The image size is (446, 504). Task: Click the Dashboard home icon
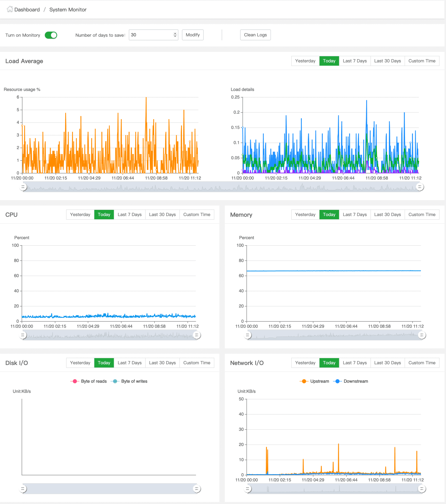[x=10, y=9]
